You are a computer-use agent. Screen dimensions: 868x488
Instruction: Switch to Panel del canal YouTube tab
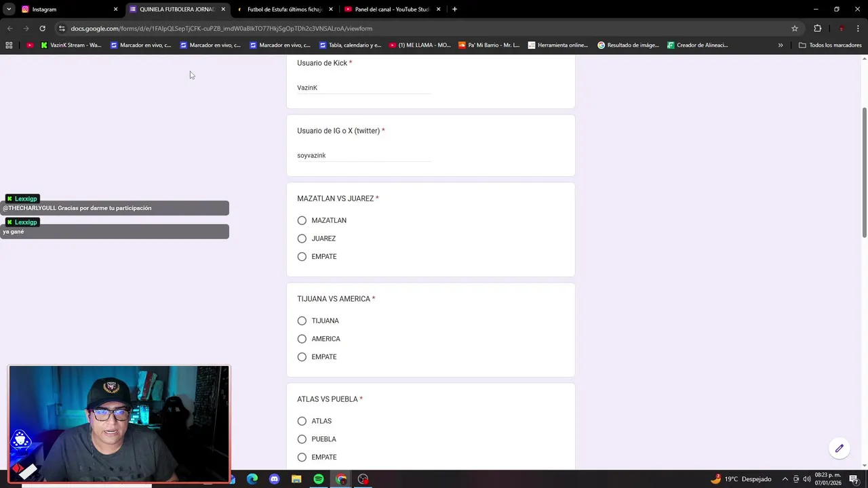(392, 9)
